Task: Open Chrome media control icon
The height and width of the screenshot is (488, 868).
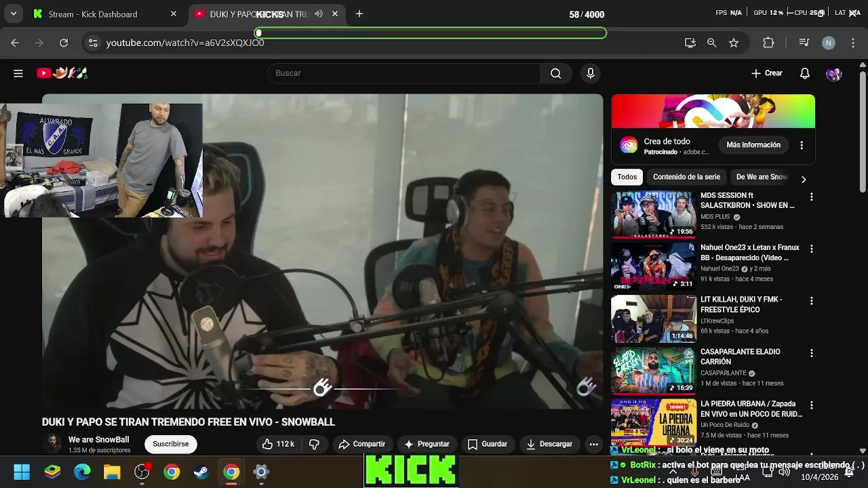Action: [804, 43]
